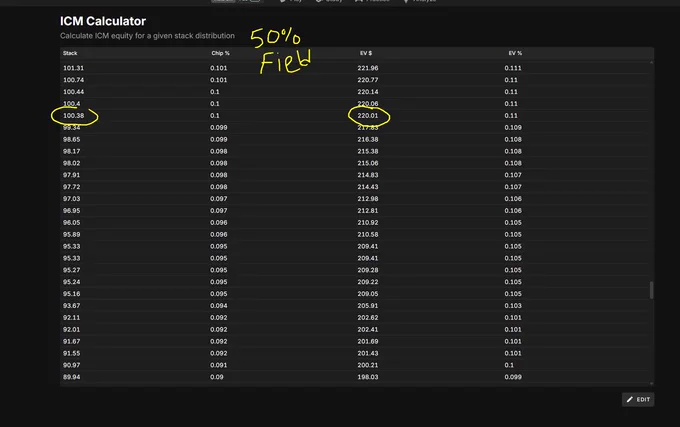Click EV $ value 214.83
The image size is (680, 427).
368,175
